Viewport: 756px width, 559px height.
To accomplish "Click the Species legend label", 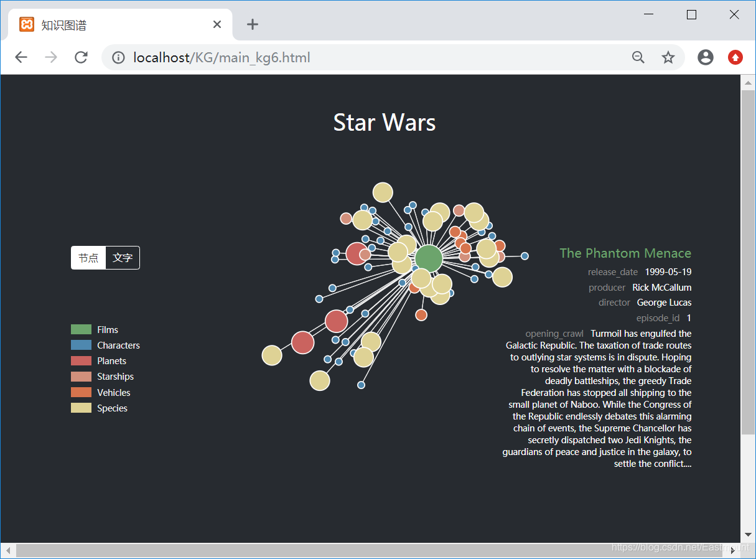I will 112,408.
